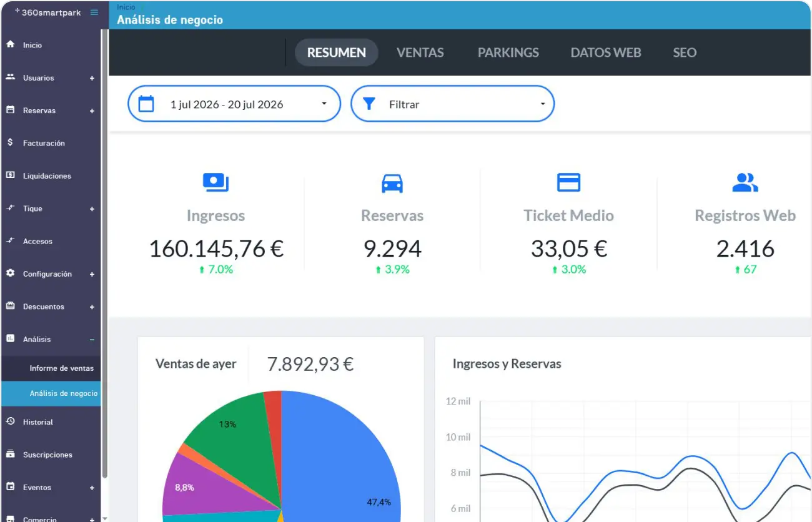Viewport: 812px width, 522px height.
Task: Open the Filtrar dropdown
Action: pyautogui.click(x=453, y=104)
